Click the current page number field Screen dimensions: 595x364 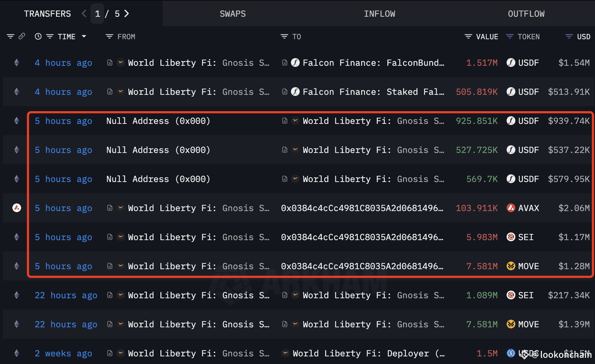point(97,13)
